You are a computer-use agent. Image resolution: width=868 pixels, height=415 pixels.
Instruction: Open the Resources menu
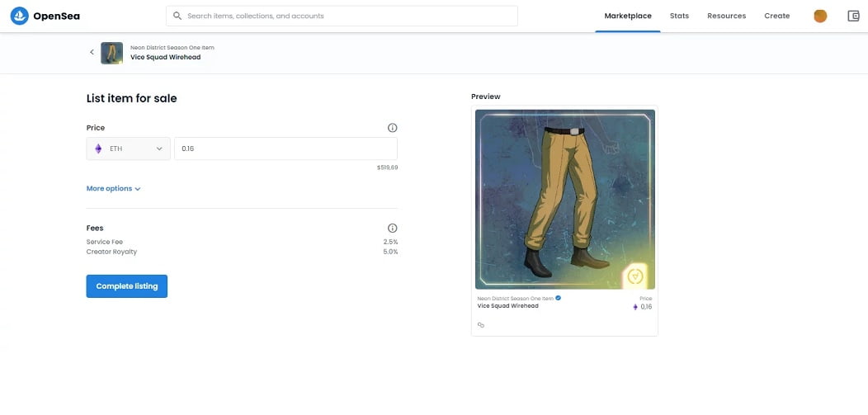coord(726,16)
